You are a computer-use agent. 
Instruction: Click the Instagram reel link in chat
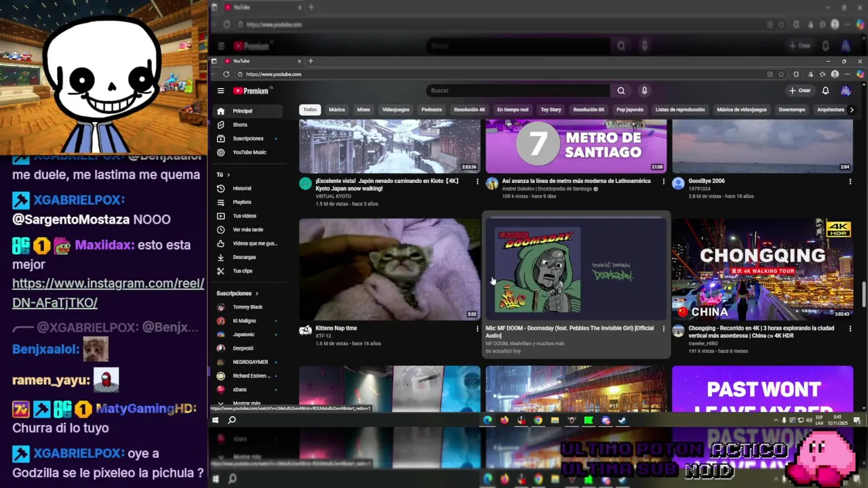coord(108,293)
